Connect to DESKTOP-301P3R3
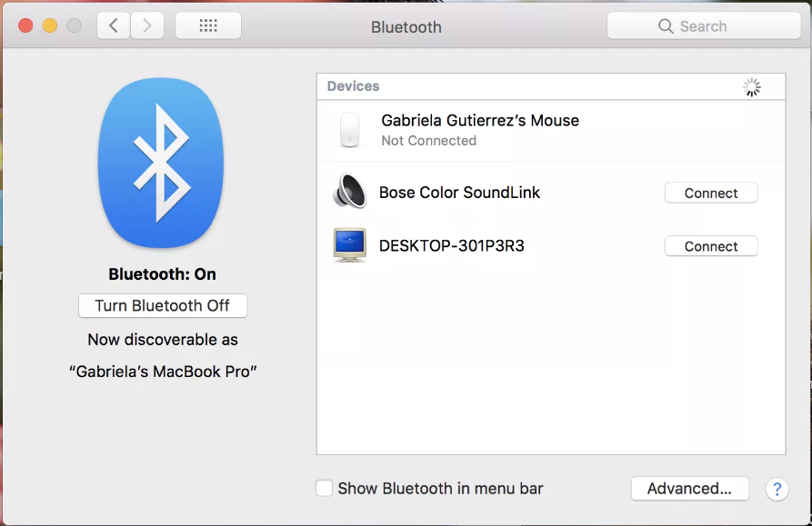This screenshot has height=526, width=812. click(711, 246)
